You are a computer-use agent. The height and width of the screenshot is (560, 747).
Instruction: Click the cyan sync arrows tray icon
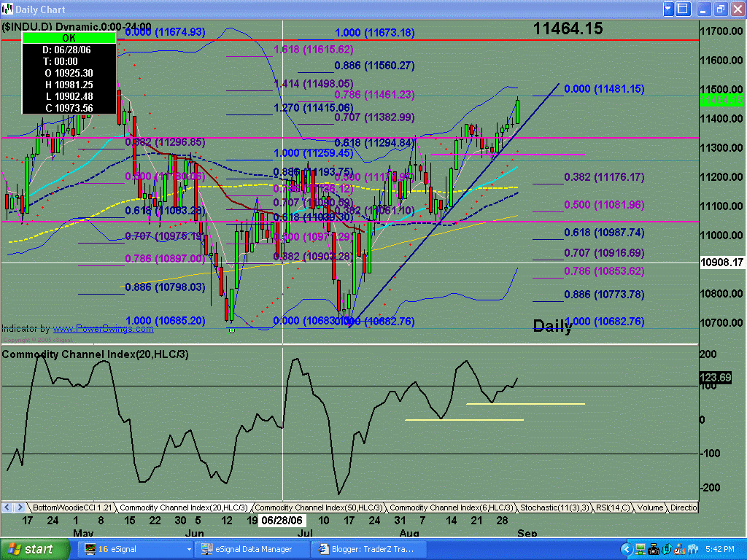(x=667, y=550)
